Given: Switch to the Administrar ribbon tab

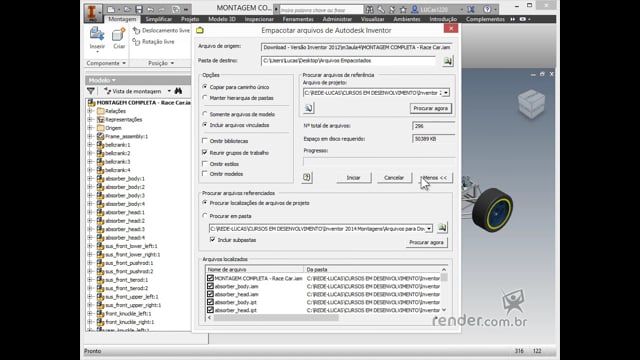Looking at the screenshot, I should point(337,19).
